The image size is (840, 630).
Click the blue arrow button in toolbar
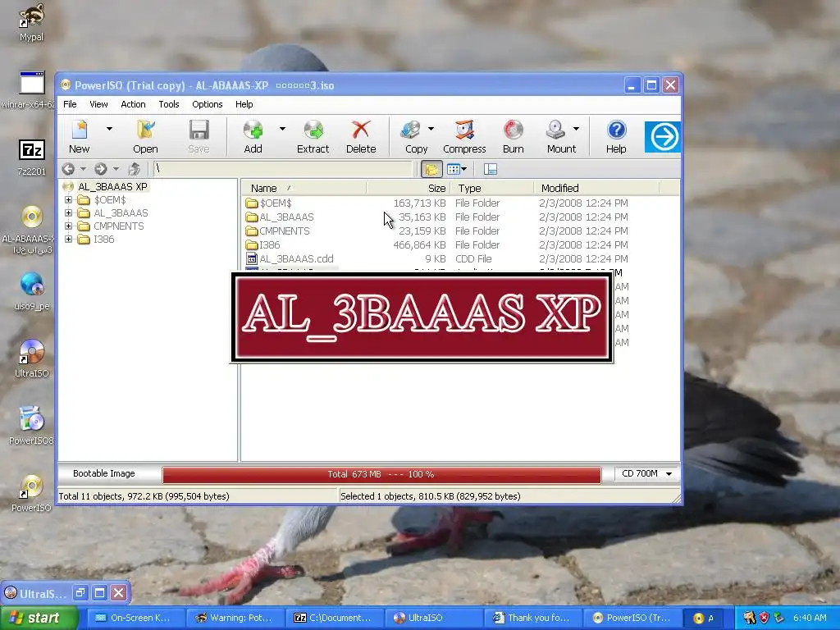(663, 137)
